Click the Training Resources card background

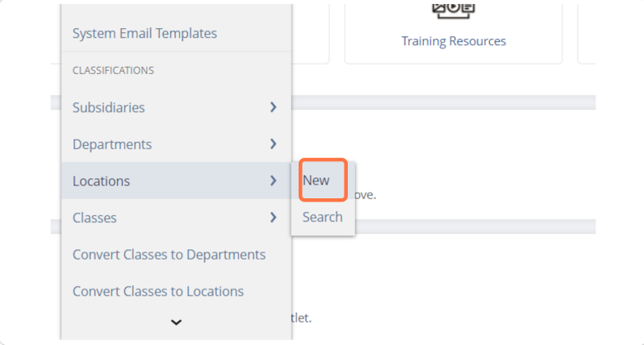(454, 34)
